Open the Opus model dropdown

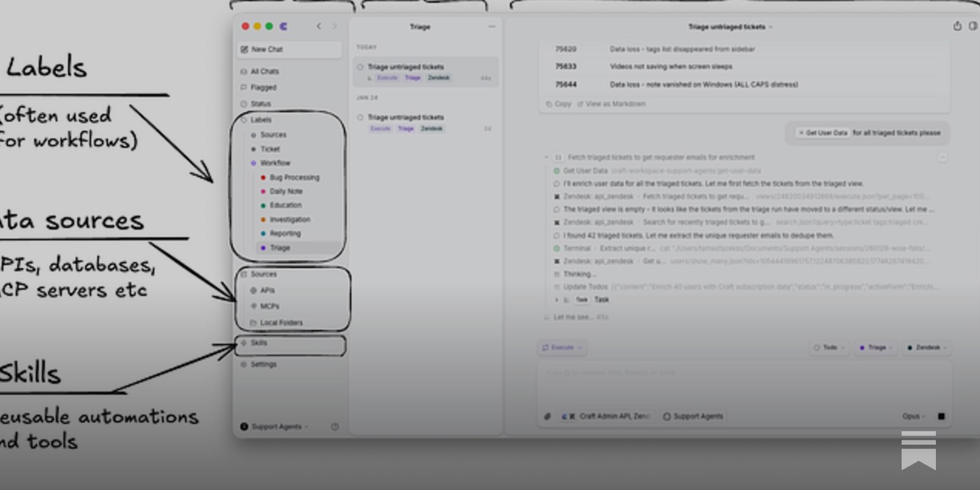pyautogui.click(x=913, y=417)
